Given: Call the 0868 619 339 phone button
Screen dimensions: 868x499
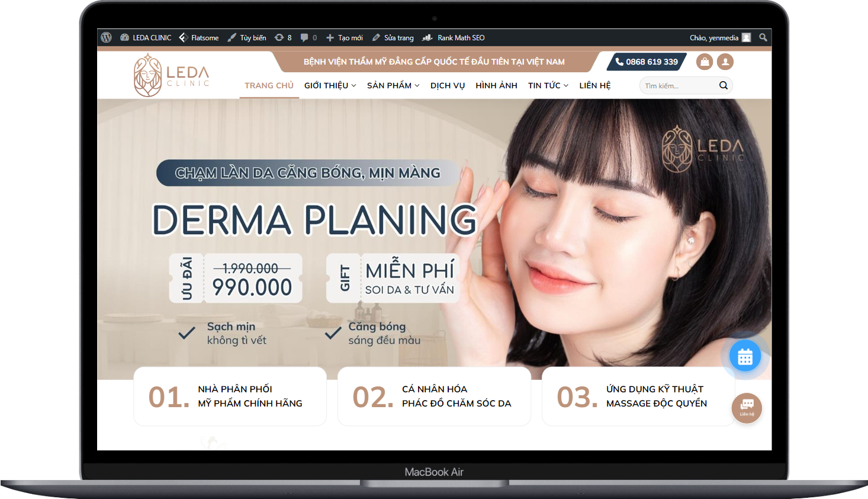Looking at the screenshot, I should point(647,62).
